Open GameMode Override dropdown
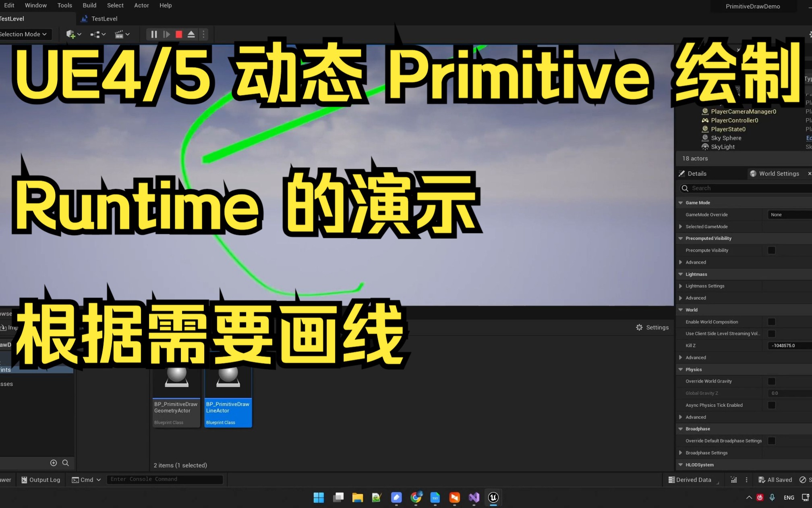 point(789,215)
